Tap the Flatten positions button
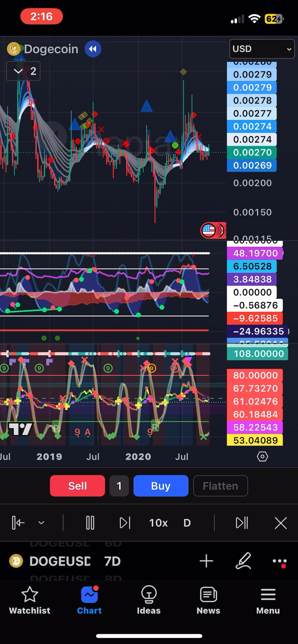Viewport: 298px width, 644px height. pyautogui.click(x=220, y=486)
